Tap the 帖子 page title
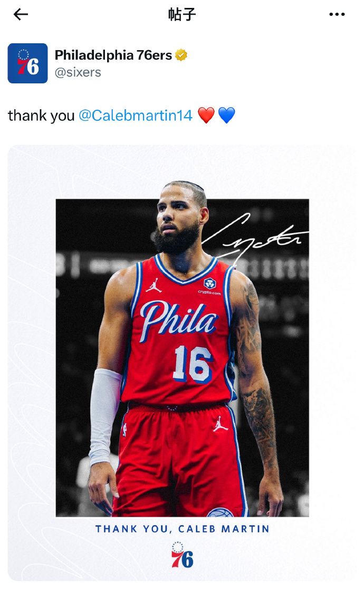 tap(182, 15)
